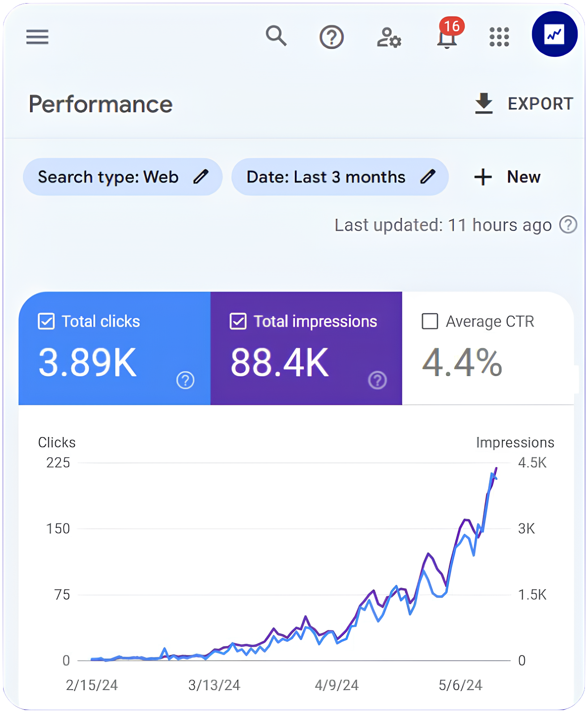Open users and settings icon

coord(388,37)
